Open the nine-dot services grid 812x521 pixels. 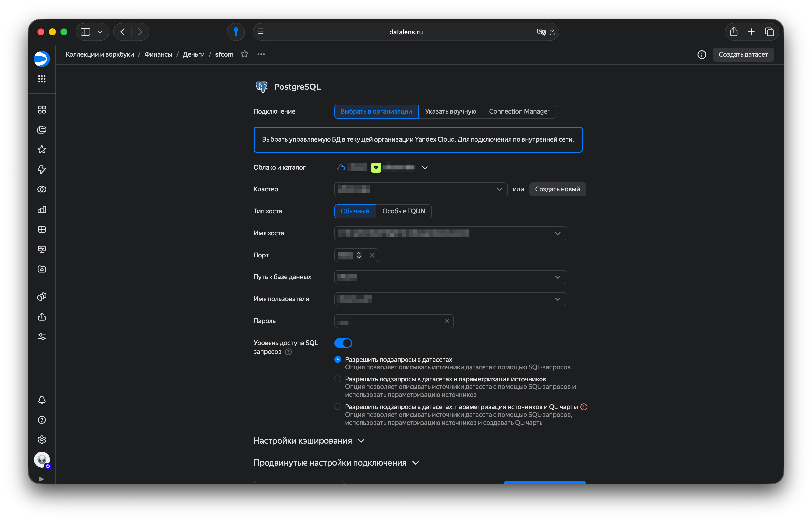[42, 79]
